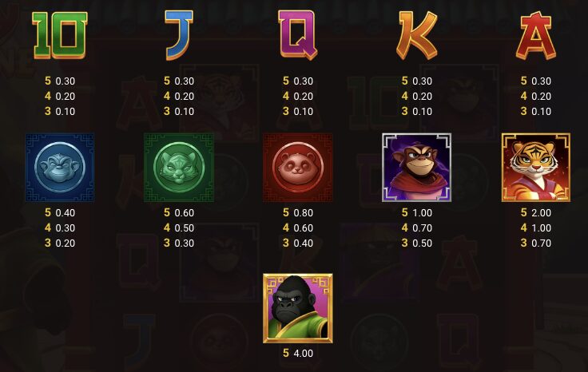
Task: Click the green 10 symbol
Action: click(x=60, y=35)
